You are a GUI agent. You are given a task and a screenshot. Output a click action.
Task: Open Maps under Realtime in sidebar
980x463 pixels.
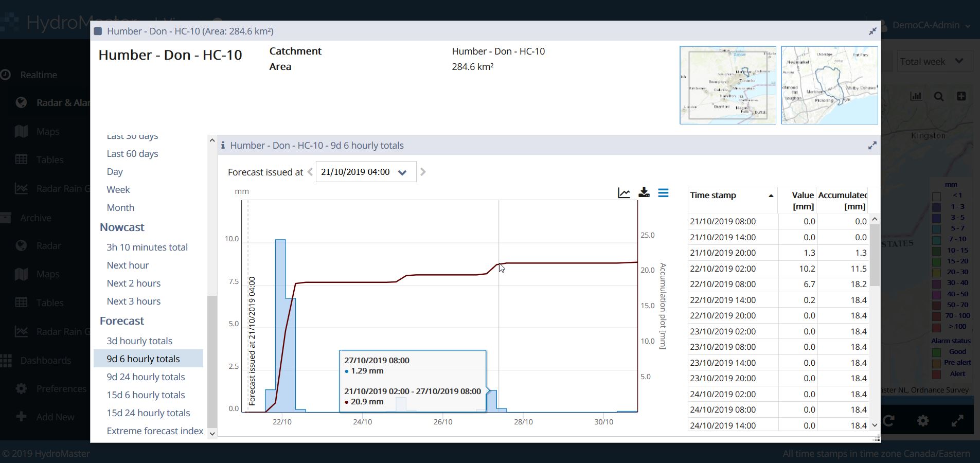click(x=47, y=132)
